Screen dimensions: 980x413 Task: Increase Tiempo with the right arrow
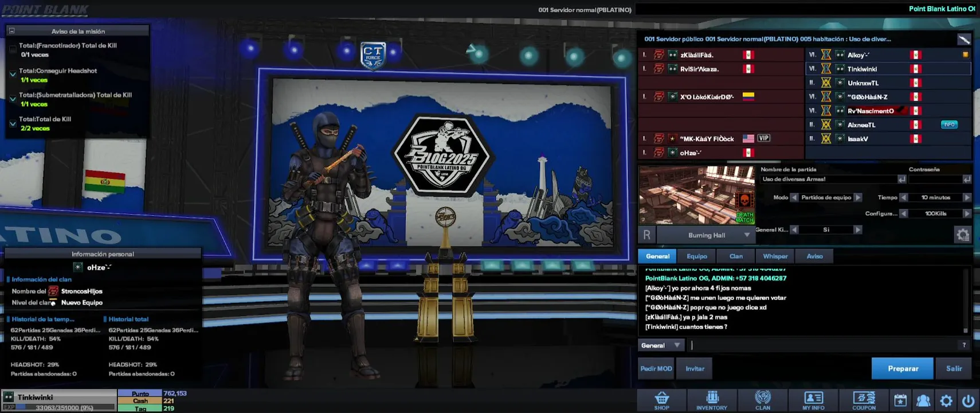967,197
